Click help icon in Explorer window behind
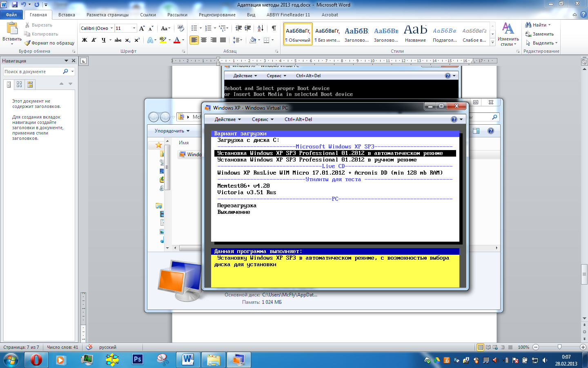This screenshot has height=368, width=588. pyautogui.click(x=491, y=131)
